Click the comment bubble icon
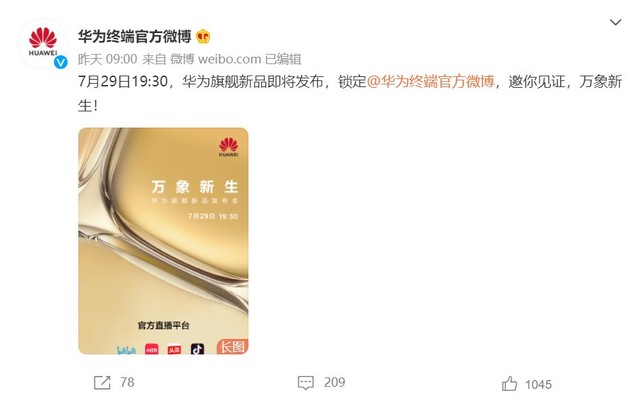This screenshot has height=403, width=640. (306, 383)
